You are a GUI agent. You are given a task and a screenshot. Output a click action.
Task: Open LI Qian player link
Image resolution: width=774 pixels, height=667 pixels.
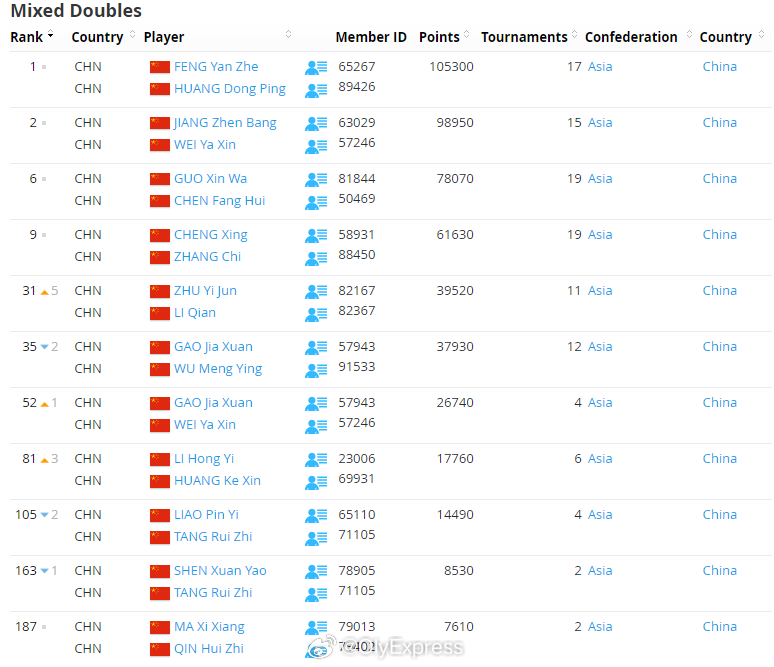194,313
